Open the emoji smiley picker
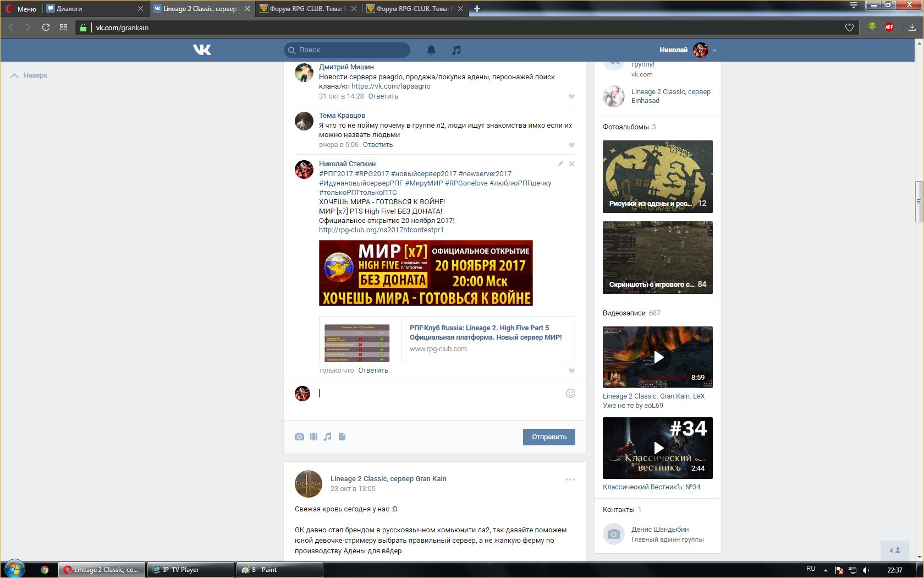This screenshot has height=578, width=924. click(x=570, y=393)
